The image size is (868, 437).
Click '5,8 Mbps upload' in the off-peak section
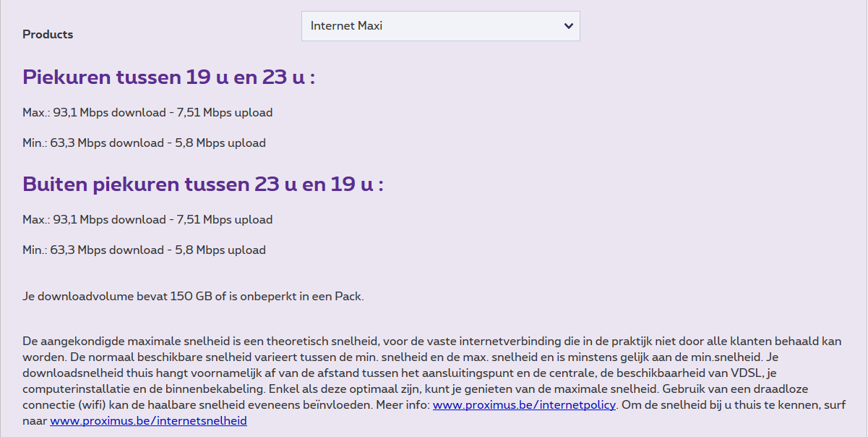(x=221, y=250)
